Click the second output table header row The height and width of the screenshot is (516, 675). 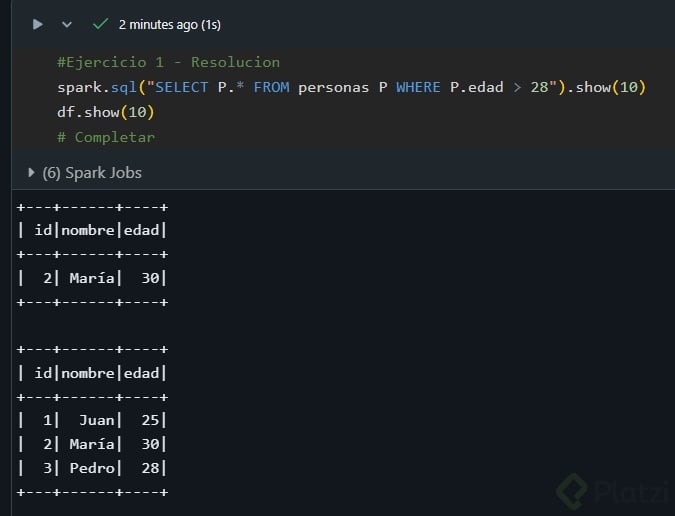point(92,373)
